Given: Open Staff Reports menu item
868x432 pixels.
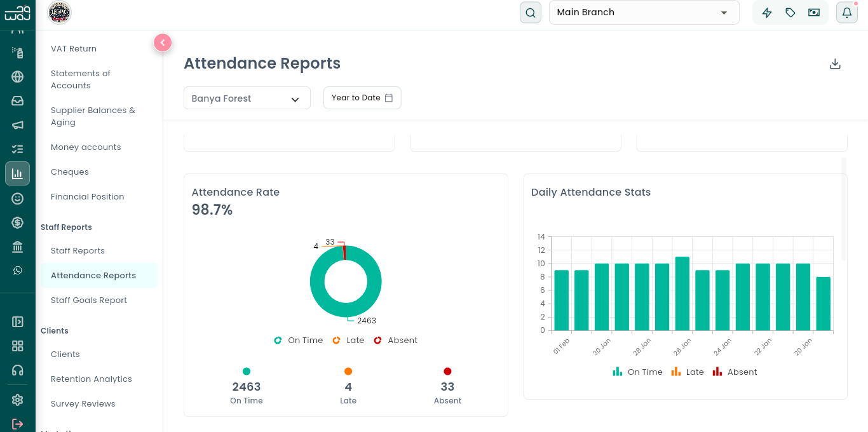Looking at the screenshot, I should [x=78, y=251].
